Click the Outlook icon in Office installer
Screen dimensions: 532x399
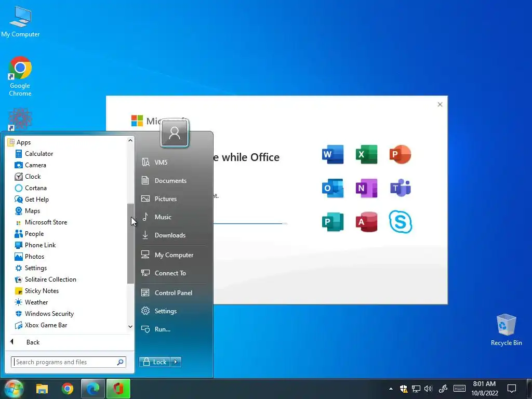point(332,188)
